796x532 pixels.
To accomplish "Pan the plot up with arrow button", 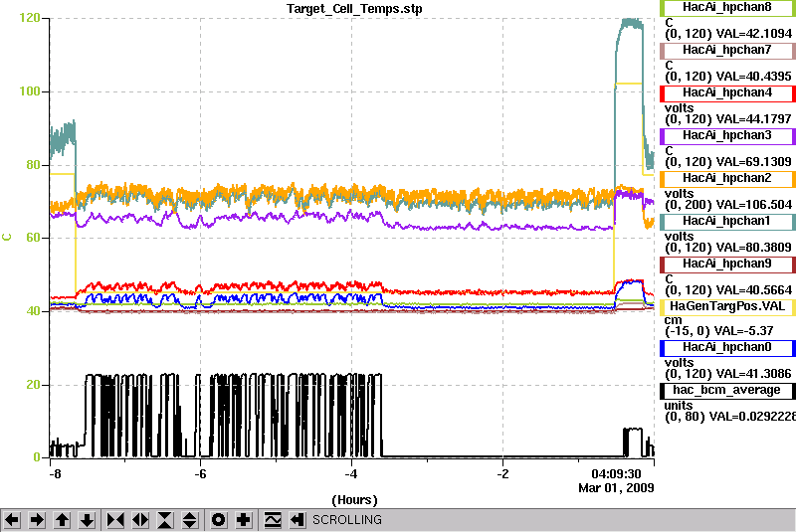I will [x=62, y=520].
